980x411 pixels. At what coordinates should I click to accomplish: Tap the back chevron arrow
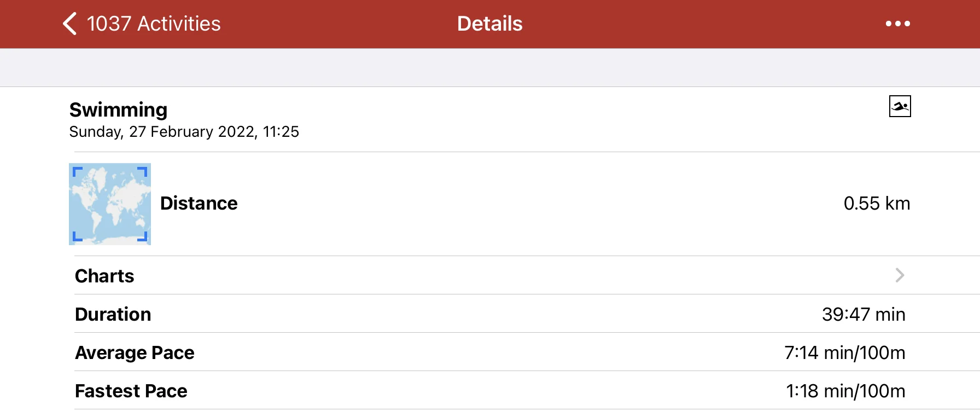tap(69, 24)
